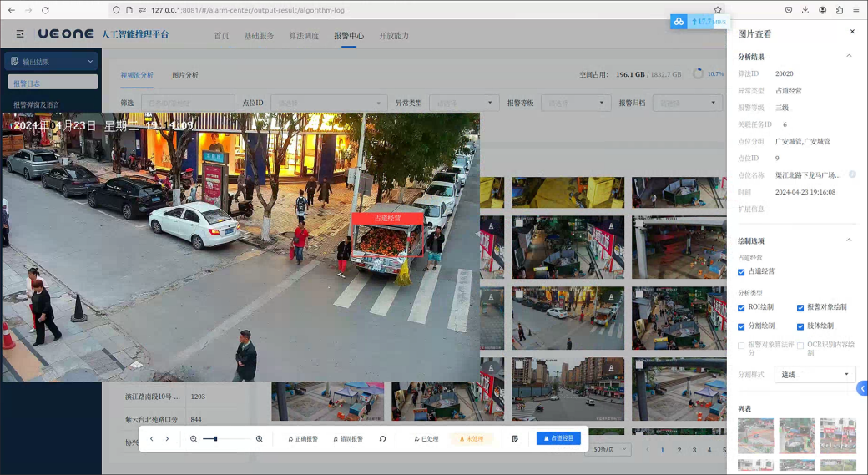Image resolution: width=868 pixels, height=475 pixels.
Task: Collapse the 分析结果 section
Action: [849, 56]
